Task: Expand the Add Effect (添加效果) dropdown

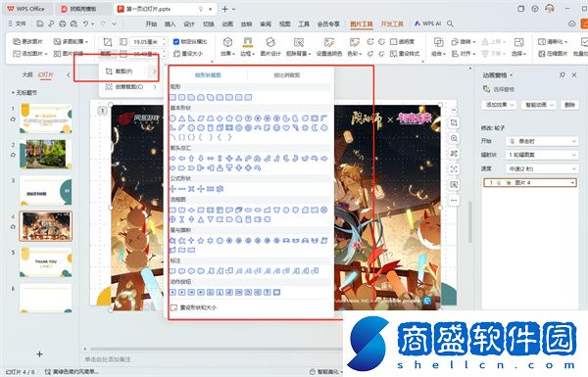Action: 499,105
